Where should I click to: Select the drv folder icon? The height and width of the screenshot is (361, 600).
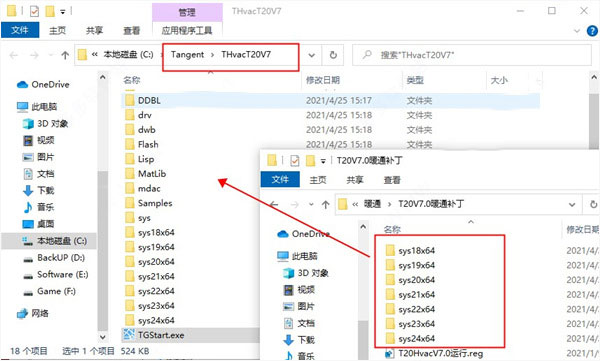coord(130,115)
